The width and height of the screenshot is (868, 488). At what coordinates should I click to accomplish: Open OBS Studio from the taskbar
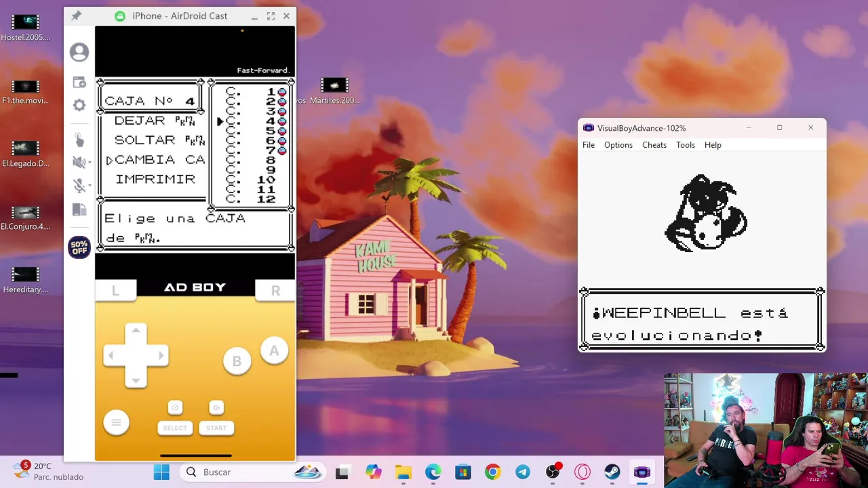(x=553, y=472)
